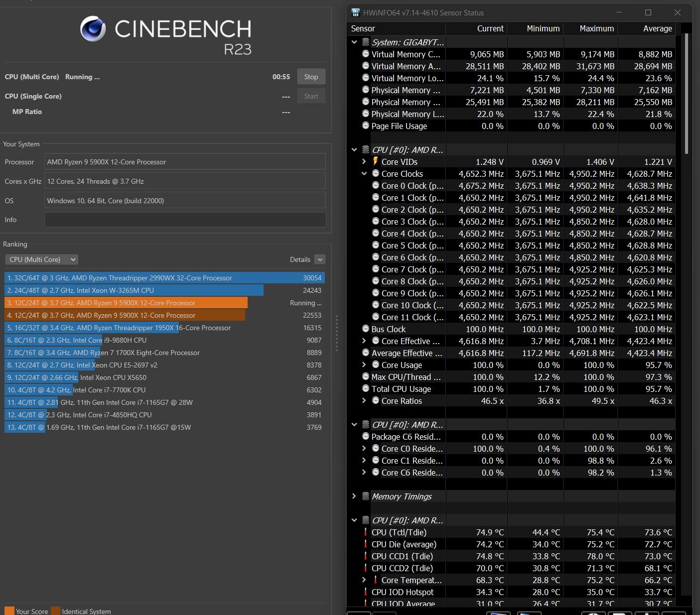This screenshot has height=615, width=700.
Task: Click the Bus Clock sensor icon
Action: [x=366, y=329]
